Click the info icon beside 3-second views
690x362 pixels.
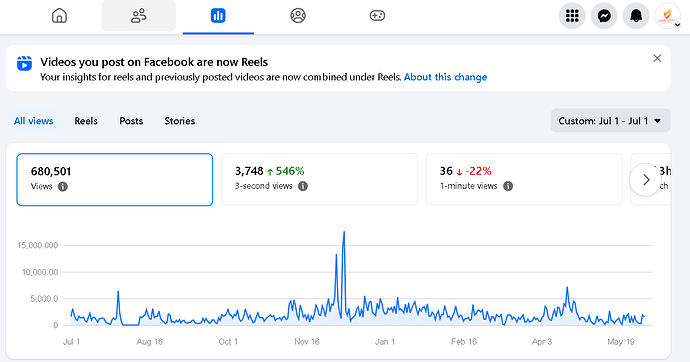[x=303, y=186]
